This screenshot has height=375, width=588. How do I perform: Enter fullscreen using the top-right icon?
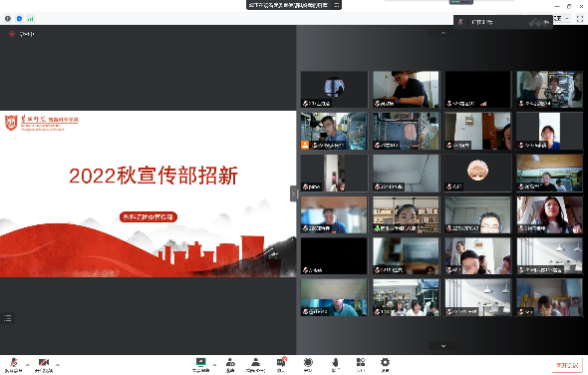coord(580,18)
